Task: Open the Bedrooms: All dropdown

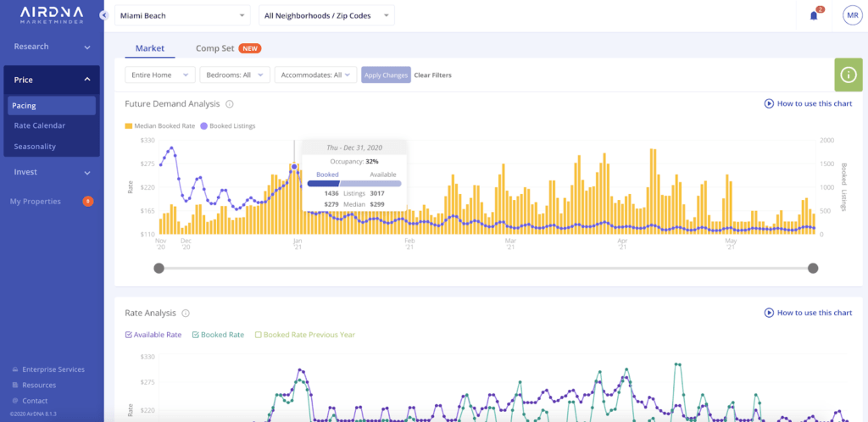Action: tap(235, 75)
